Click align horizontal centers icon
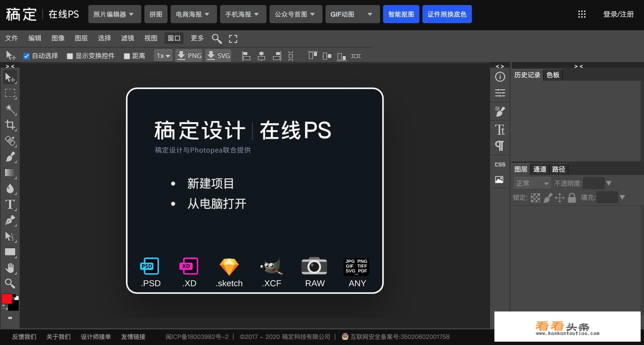 [x=261, y=56]
